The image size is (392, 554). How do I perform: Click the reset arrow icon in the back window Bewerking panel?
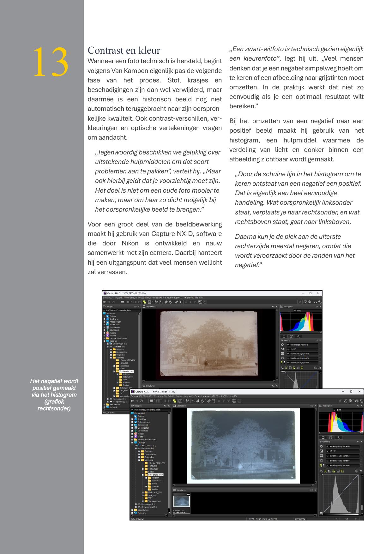320,368
